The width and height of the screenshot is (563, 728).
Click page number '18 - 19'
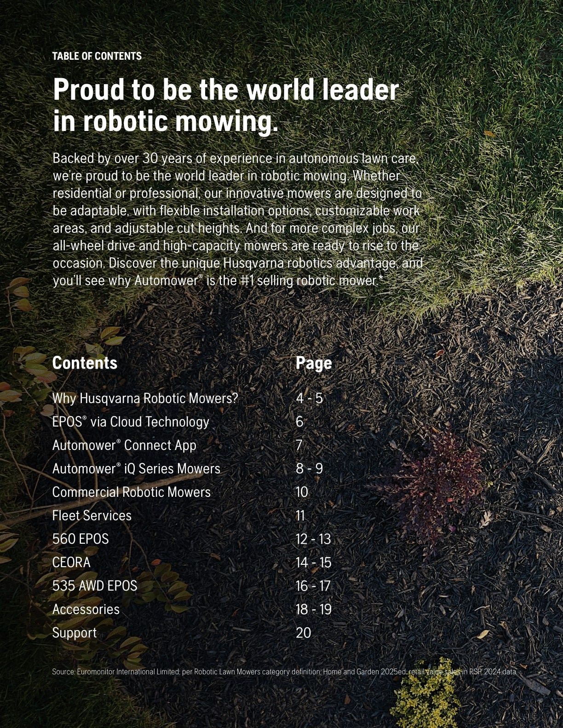coord(314,609)
